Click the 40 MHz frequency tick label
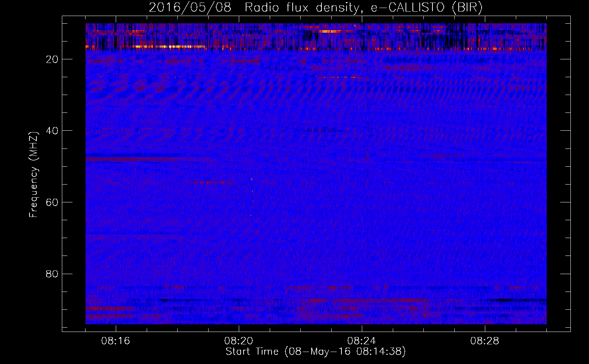 click(52, 131)
